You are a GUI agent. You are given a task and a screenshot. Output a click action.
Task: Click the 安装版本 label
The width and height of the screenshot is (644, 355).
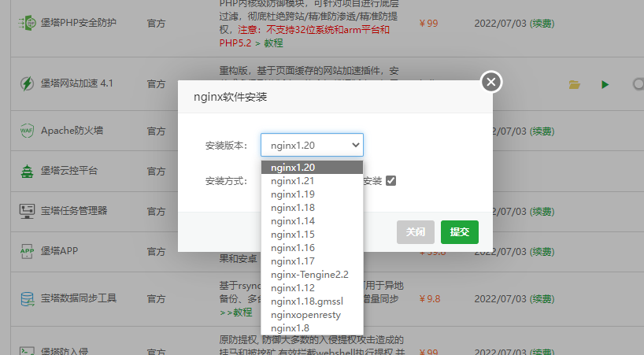click(x=226, y=146)
